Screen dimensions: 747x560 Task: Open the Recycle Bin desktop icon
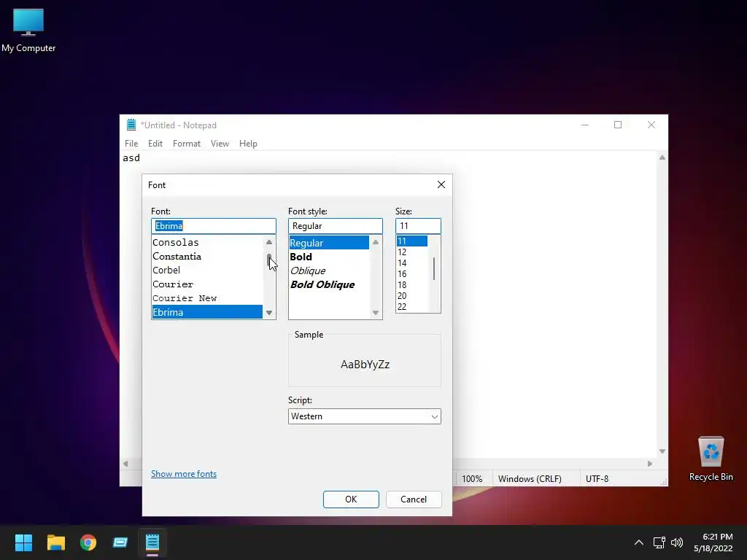click(x=711, y=459)
